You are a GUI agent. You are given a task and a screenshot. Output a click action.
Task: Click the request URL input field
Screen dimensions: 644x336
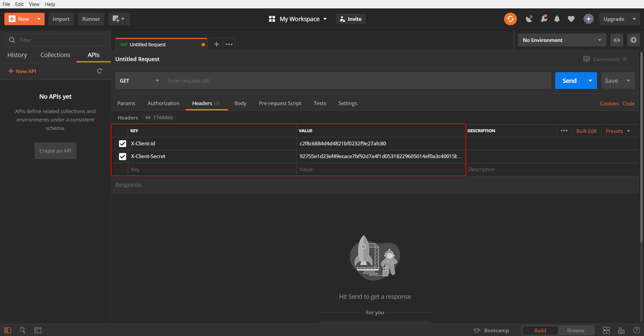(x=357, y=81)
